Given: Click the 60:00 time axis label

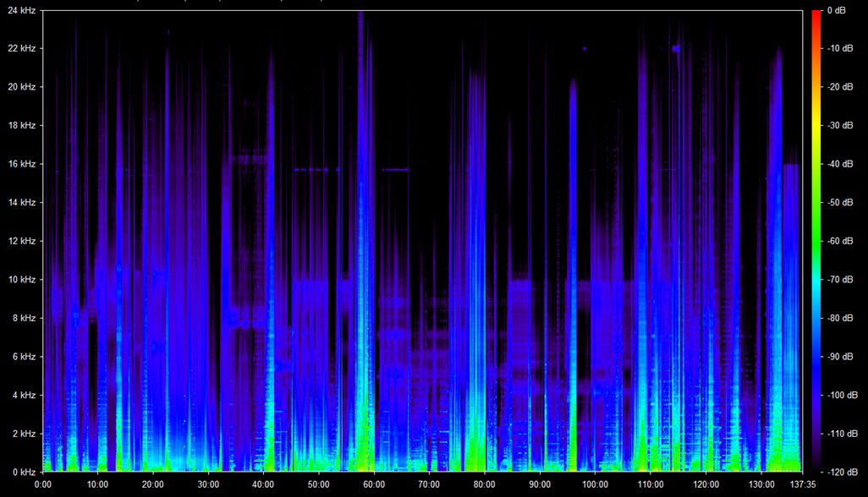Looking at the screenshot, I should (374, 485).
